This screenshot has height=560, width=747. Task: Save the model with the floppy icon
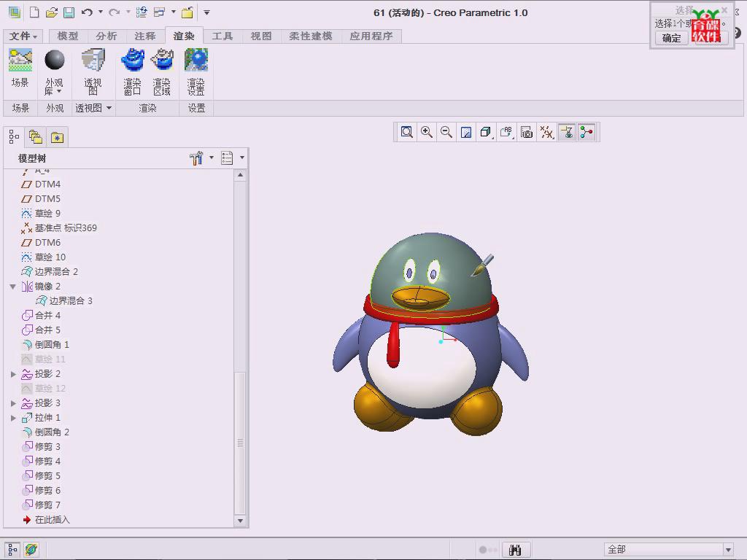coord(69,12)
